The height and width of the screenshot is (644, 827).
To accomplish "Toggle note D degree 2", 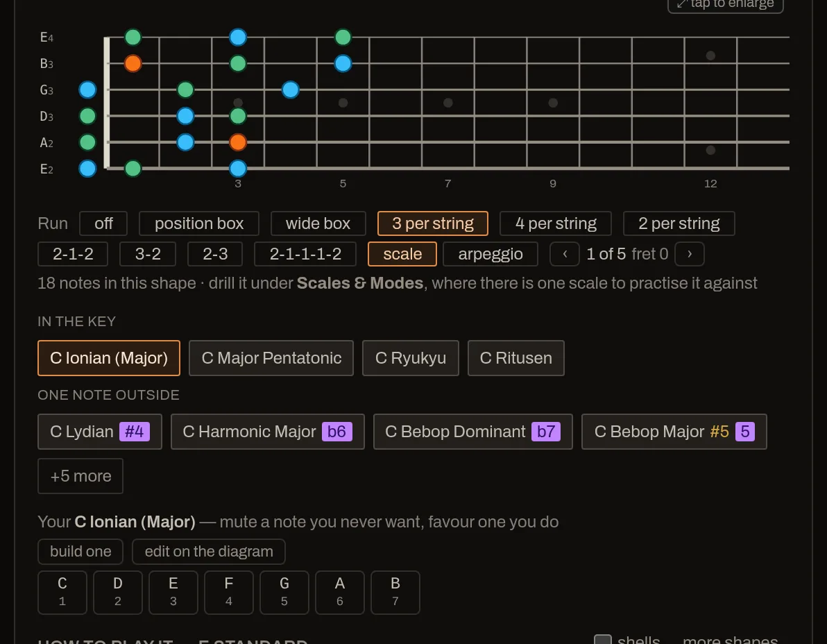I will 118,593.
